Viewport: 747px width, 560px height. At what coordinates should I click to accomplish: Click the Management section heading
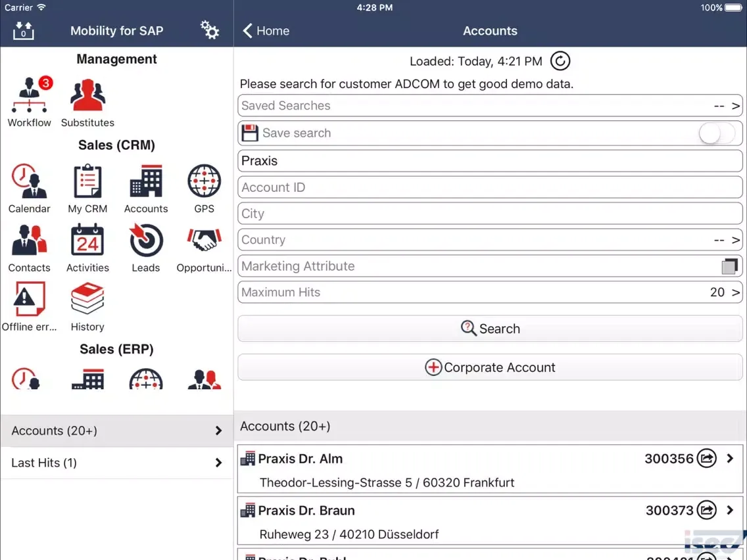(117, 59)
